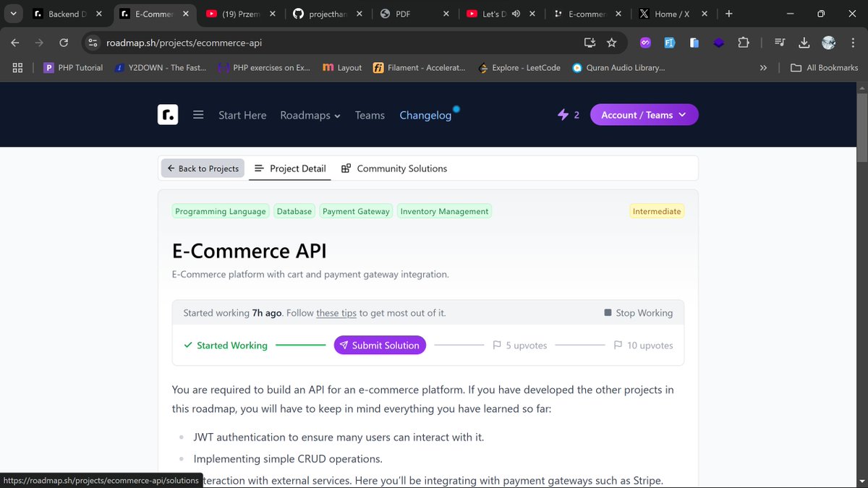Click the Payment Gateway tag
This screenshot has height=488, width=868.
[x=356, y=211]
